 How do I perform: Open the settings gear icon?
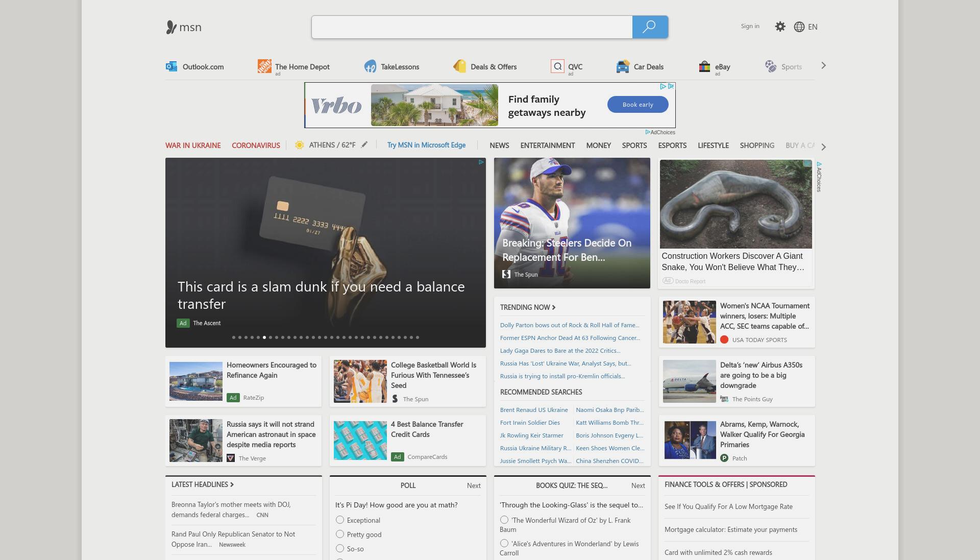[x=780, y=27]
